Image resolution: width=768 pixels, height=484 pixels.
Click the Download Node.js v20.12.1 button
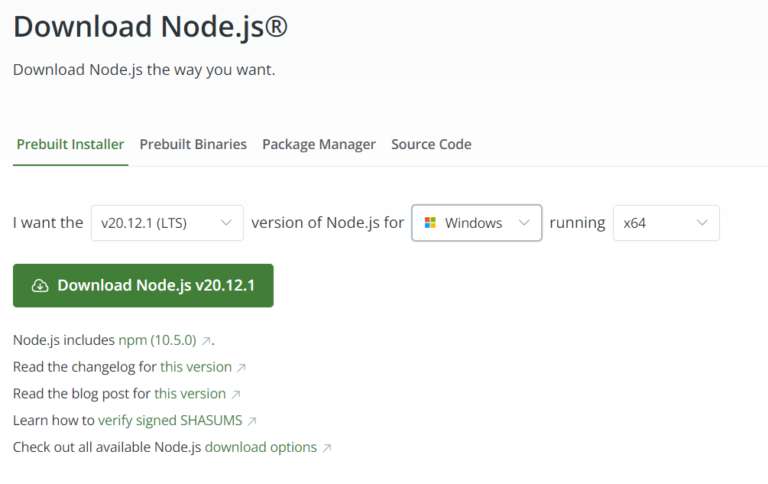pos(143,286)
